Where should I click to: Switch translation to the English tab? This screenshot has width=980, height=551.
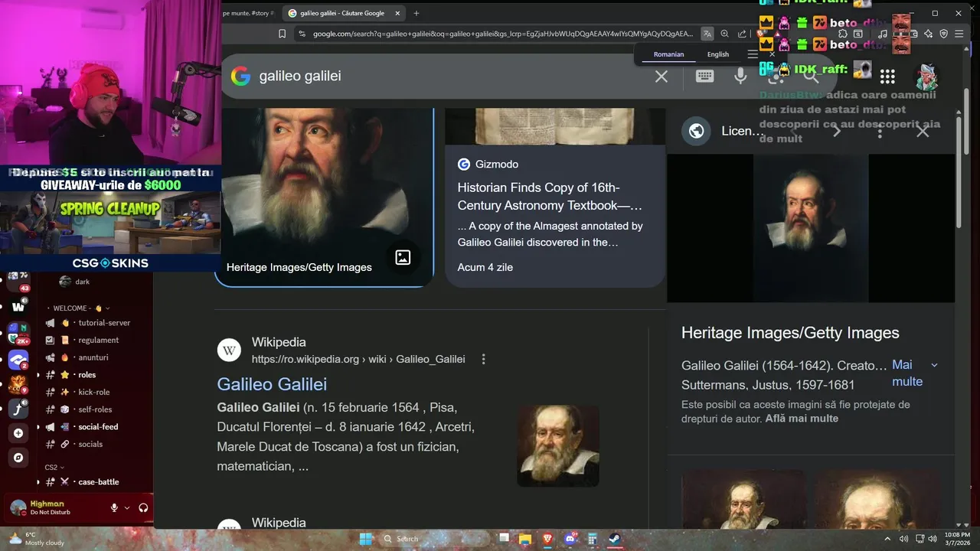point(718,54)
